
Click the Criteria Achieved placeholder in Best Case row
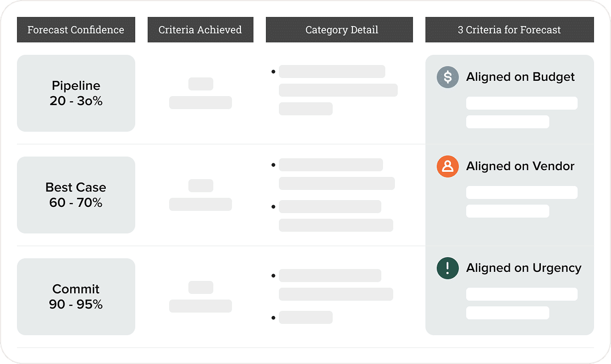pyautogui.click(x=200, y=195)
